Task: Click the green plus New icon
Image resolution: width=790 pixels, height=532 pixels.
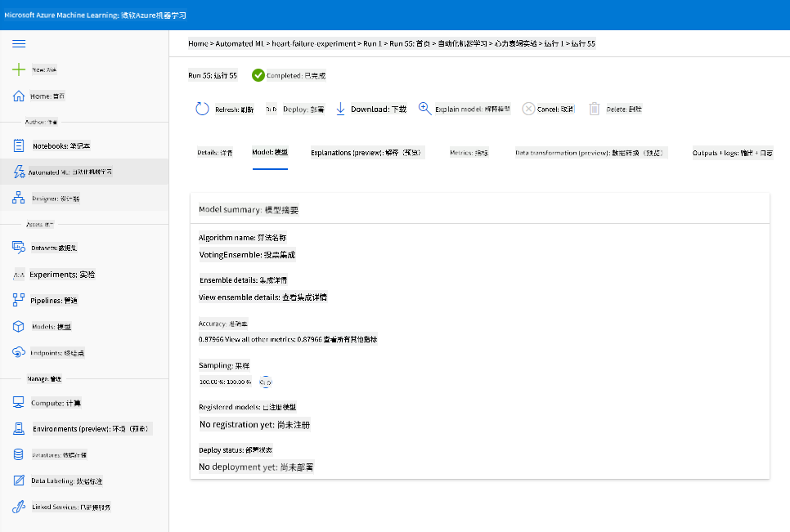Action: pos(19,69)
